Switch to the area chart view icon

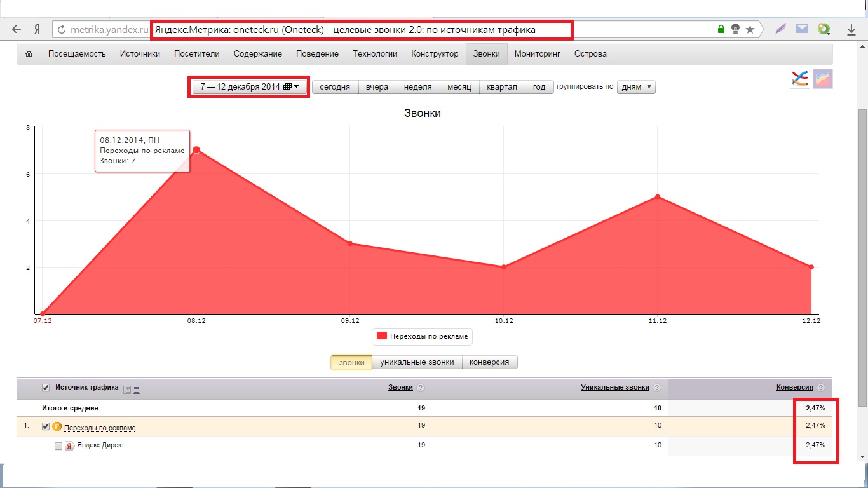pyautogui.click(x=823, y=79)
